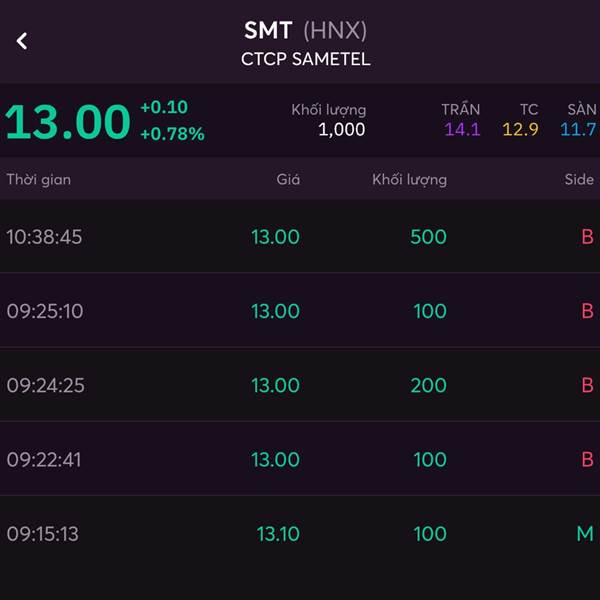Select the SMT ticker title

pyautogui.click(x=268, y=30)
